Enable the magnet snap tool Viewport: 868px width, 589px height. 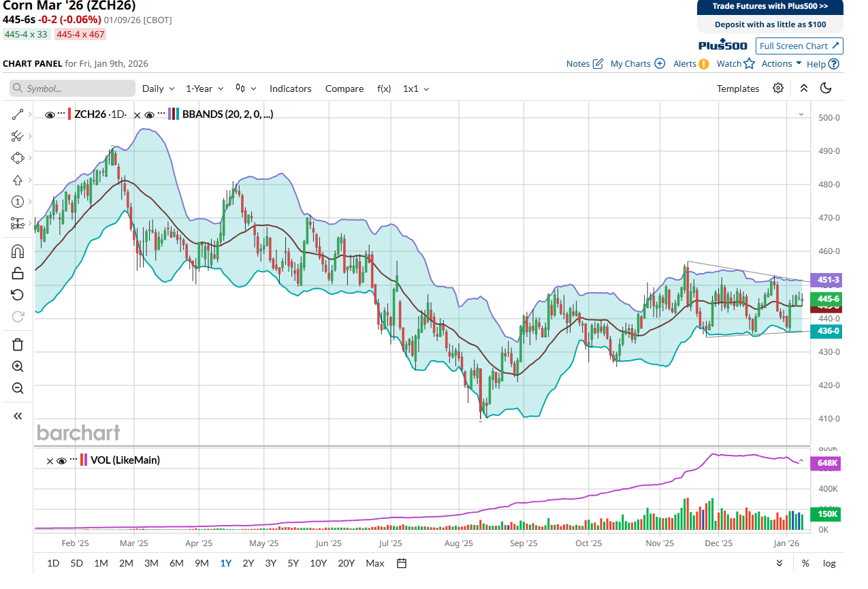coord(18,251)
